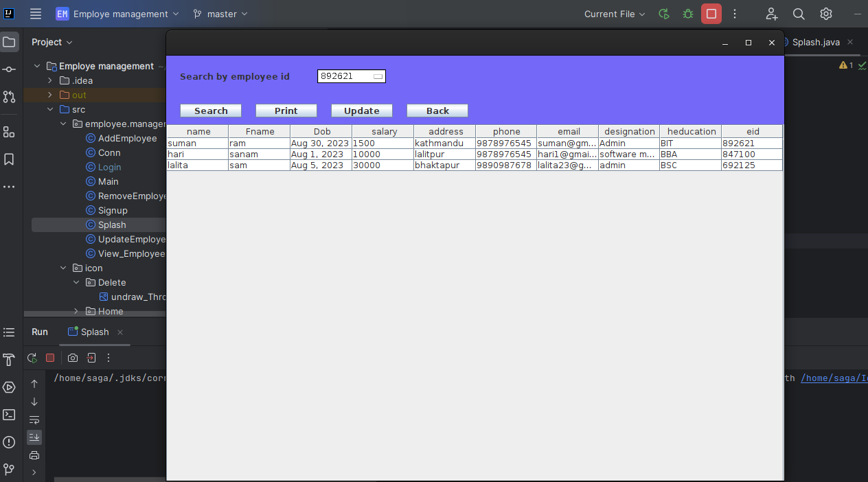Click the Back button
868x482 pixels.
click(x=437, y=111)
